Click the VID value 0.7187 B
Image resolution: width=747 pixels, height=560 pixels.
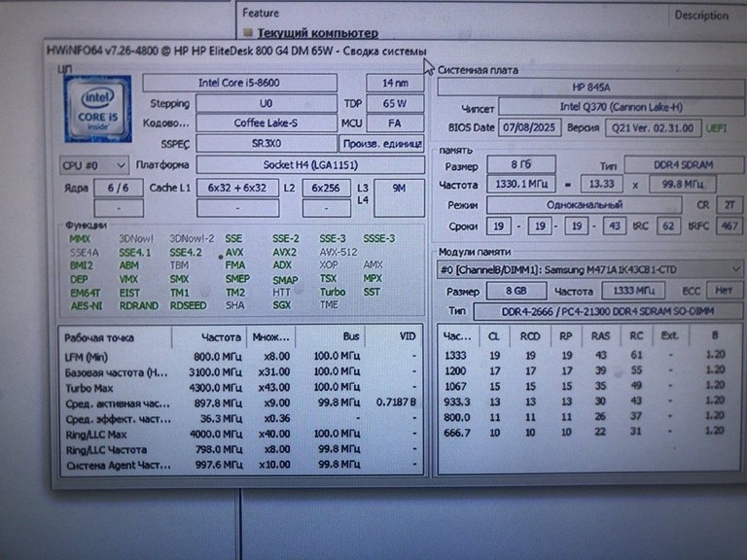tap(397, 402)
